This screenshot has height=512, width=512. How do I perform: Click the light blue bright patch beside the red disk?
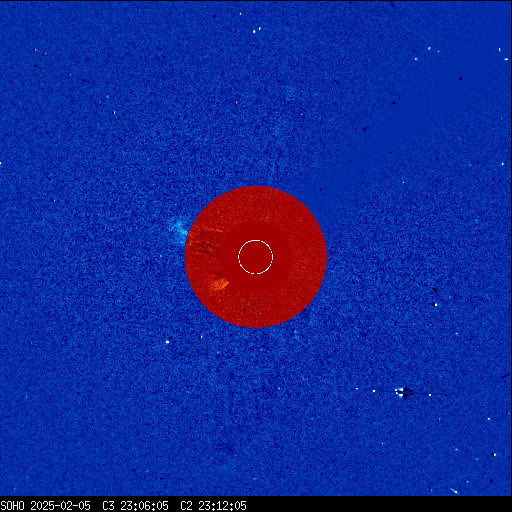pos(179,229)
